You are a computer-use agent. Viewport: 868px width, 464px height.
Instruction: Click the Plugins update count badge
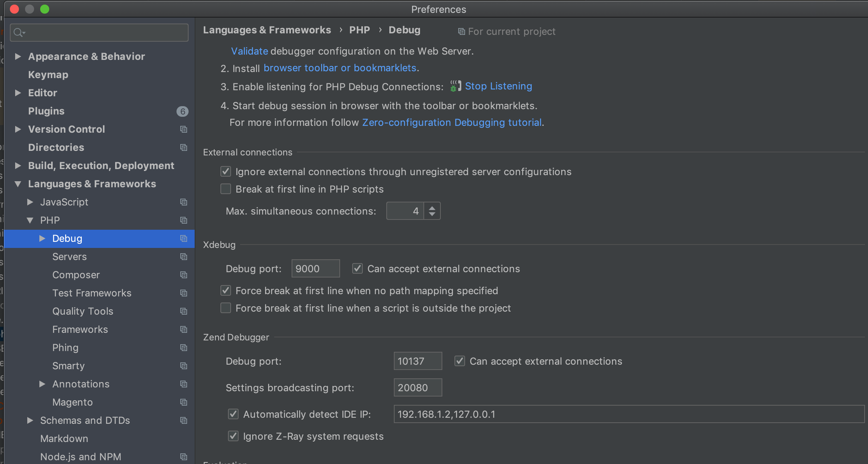(183, 111)
